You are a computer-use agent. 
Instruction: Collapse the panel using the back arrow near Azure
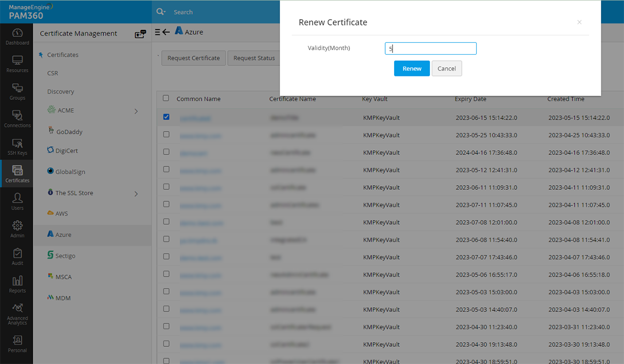coord(166,31)
